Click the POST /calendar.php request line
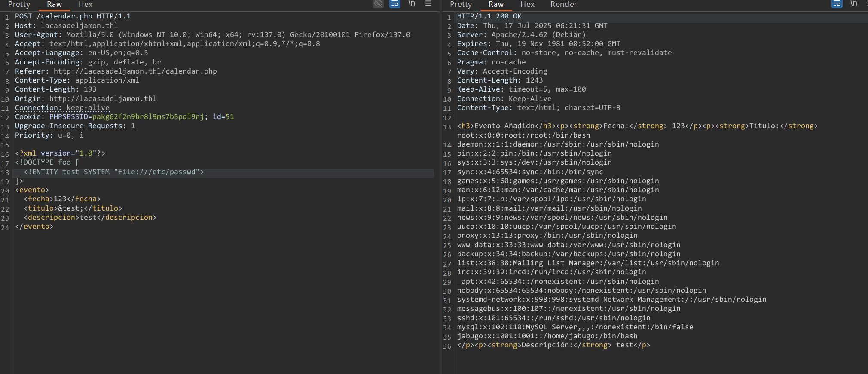The image size is (868, 374). point(73,16)
